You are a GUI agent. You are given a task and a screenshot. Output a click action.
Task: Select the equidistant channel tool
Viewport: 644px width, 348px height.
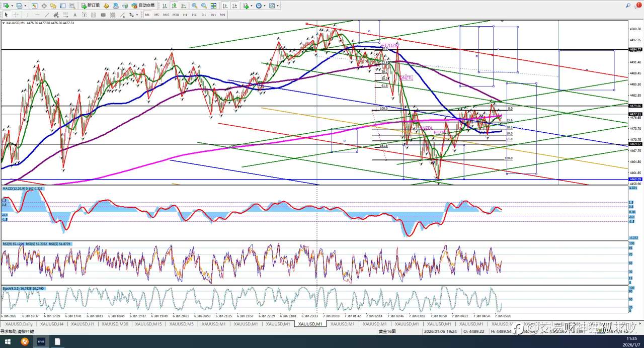pos(56,15)
